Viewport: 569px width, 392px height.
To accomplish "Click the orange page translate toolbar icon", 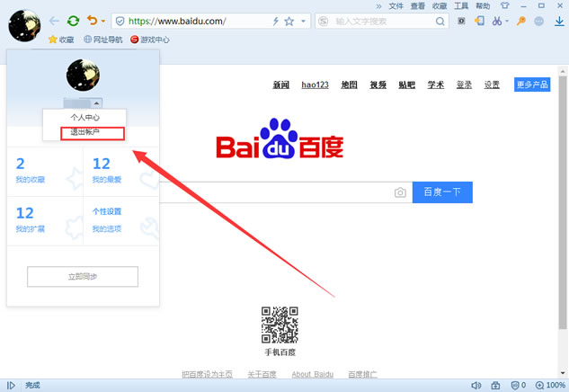I will click(479, 21).
